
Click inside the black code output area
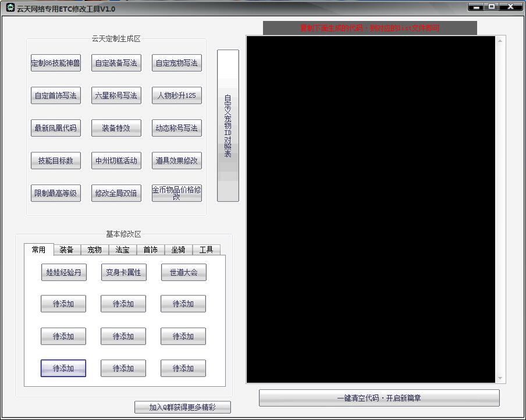click(371, 209)
